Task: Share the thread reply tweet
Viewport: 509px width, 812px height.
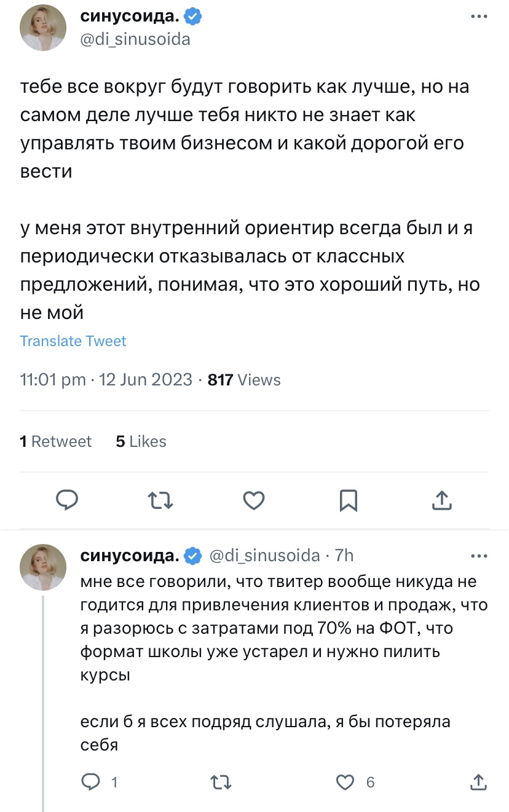Action: tap(478, 782)
